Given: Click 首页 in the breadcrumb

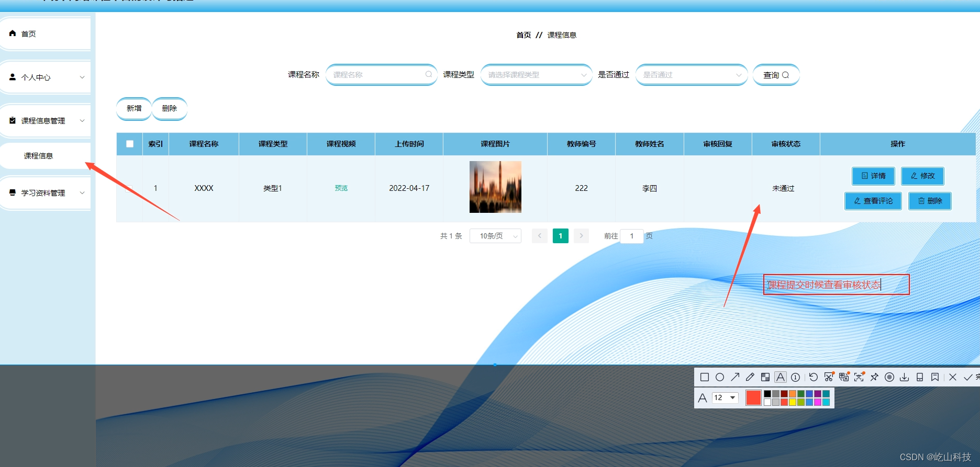Looking at the screenshot, I should (524, 35).
